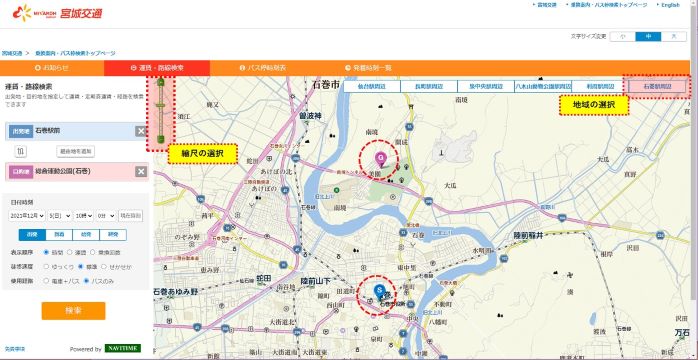Click the map zoom slider handle
The width and height of the screenshot is (698, 360).
pyautogui.click(x=161, y=105)
